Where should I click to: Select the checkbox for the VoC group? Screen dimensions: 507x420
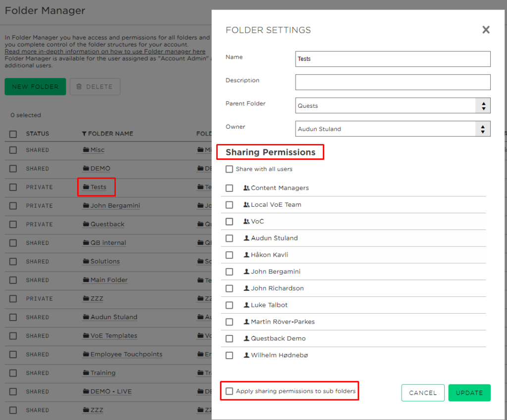tap(229, 221)
